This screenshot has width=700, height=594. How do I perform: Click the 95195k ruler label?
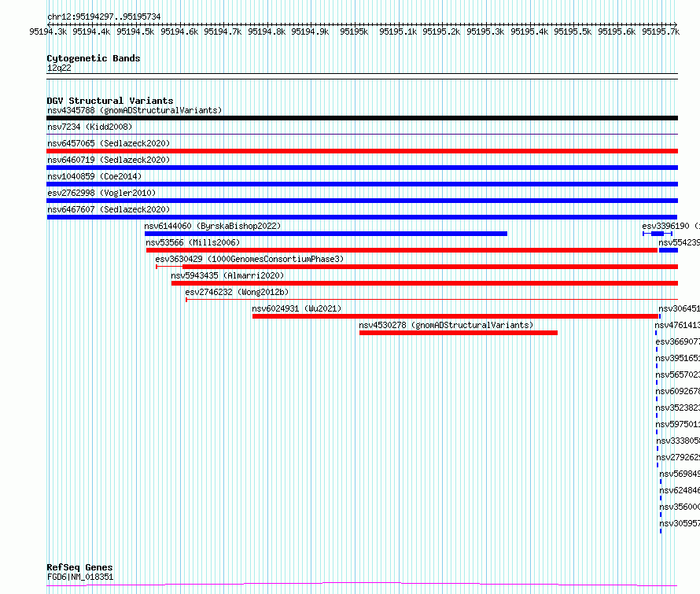click(354, 31)
